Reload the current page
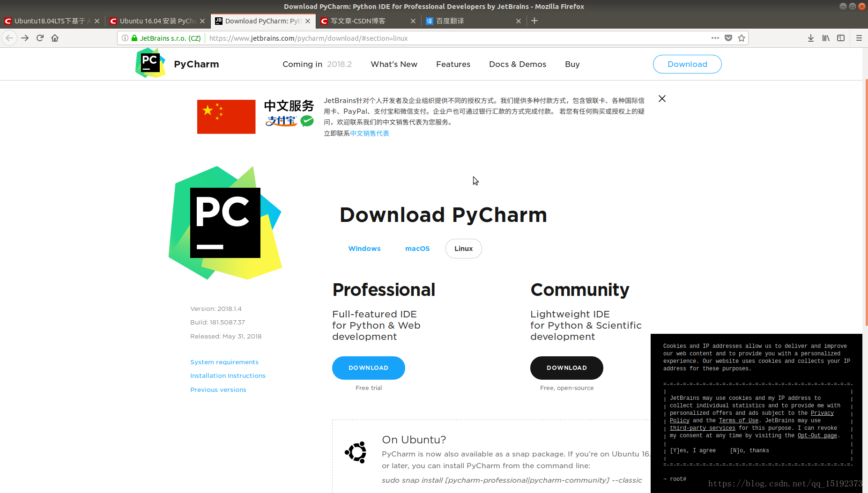Image resolution: width=868 pixels, height=493 pixels. [x=40, y=38]
